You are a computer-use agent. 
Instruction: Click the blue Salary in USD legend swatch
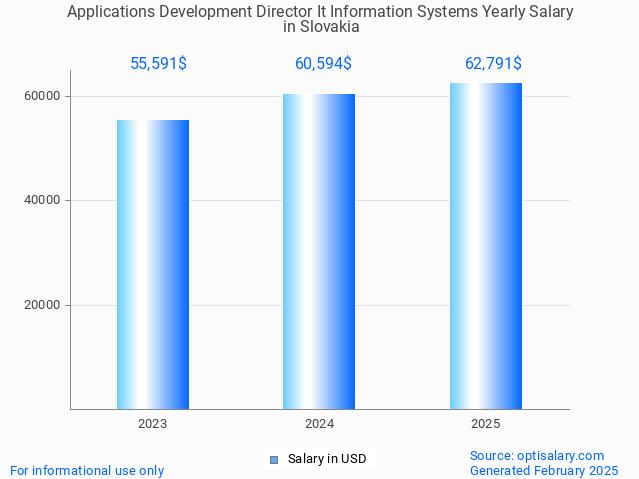pos(274,460)
